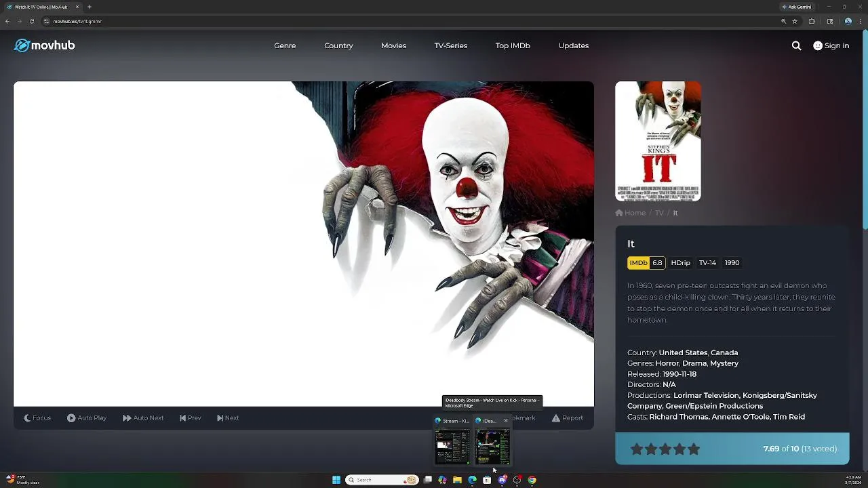
Task: Click the TV breadcrumb link
Action: [x=659, y=213]
